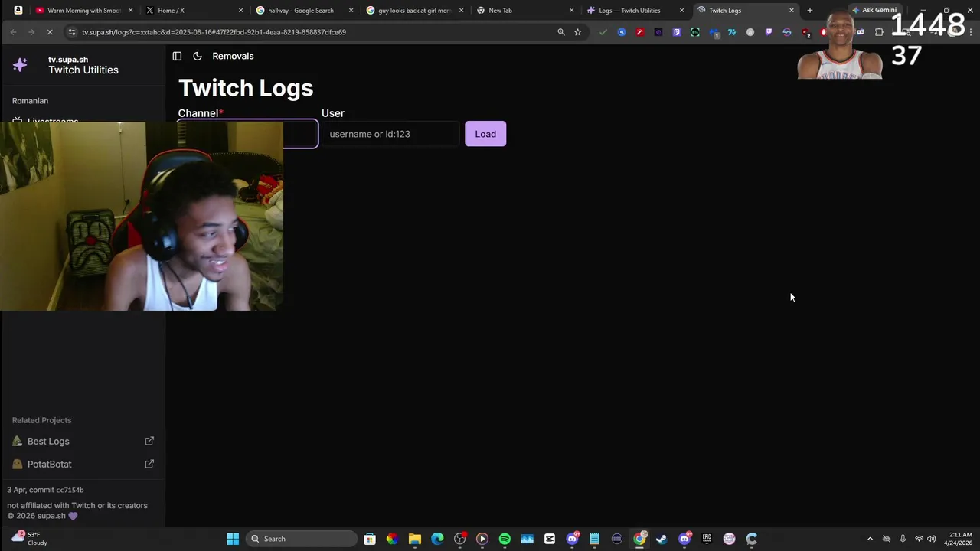Open Microsoft Edge from taskbar
This screenshot has width=980, height=551.
[437, 539]
